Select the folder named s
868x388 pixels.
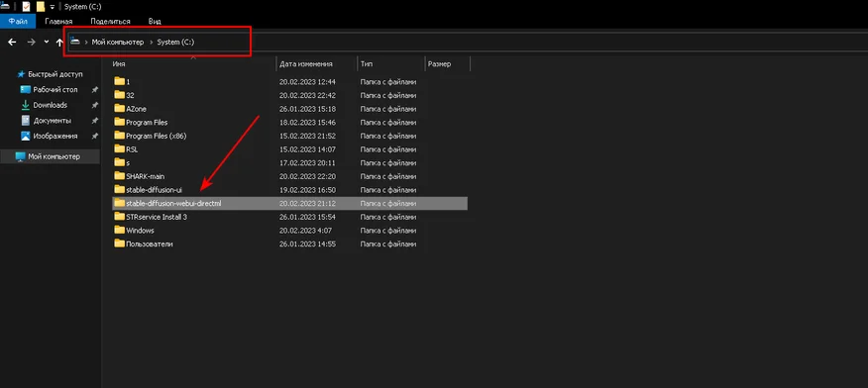127,163
